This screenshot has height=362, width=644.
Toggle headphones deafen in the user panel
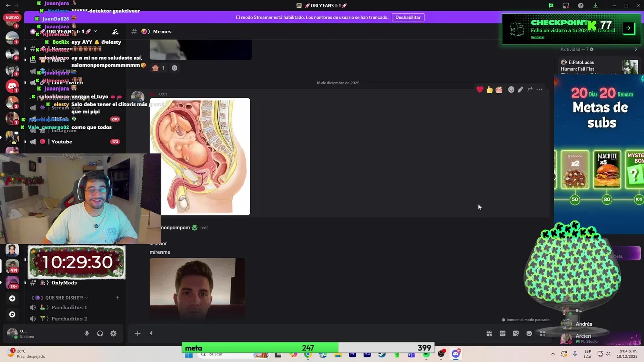point(100,333)
